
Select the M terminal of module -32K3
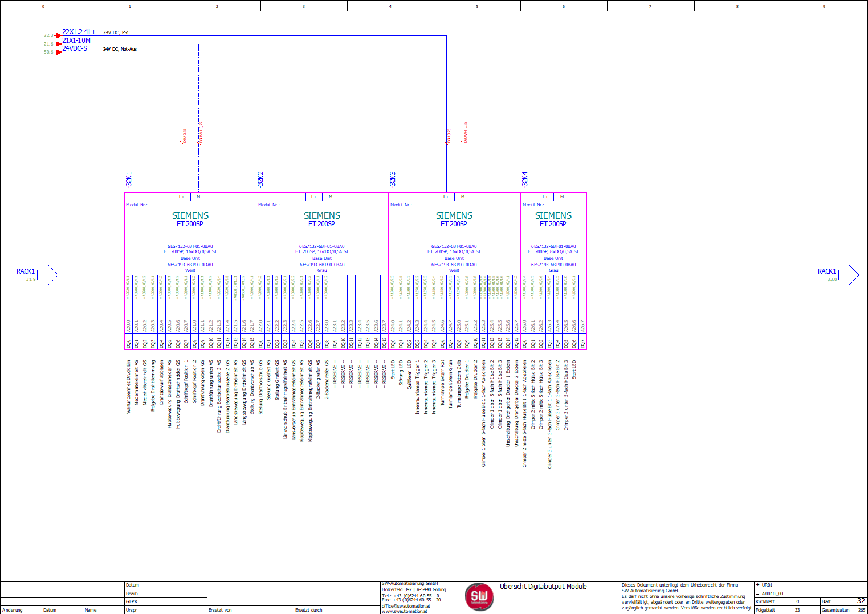pyautogui.click(x=463, y=197)
